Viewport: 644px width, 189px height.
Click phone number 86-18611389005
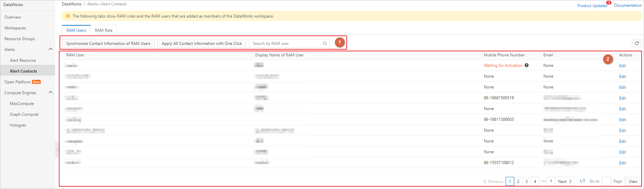[x=499, y=119]
